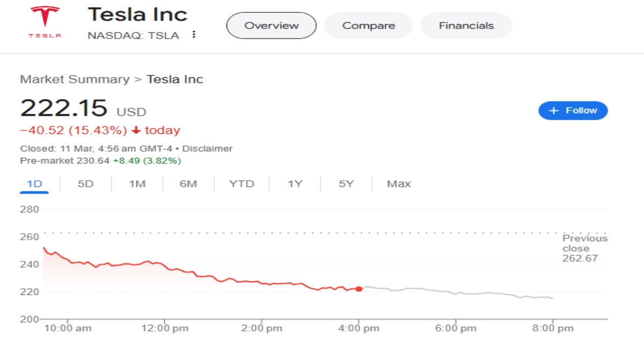Click the Market Summary breadcrumb
The width and height of the screenshot is (644, 338).
click(x=75, y=79)
